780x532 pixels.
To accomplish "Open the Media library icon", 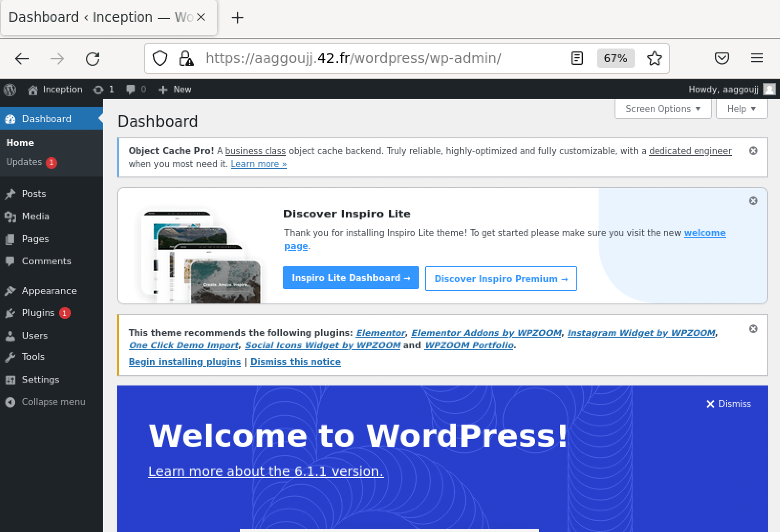I will (x=10, y=216).
